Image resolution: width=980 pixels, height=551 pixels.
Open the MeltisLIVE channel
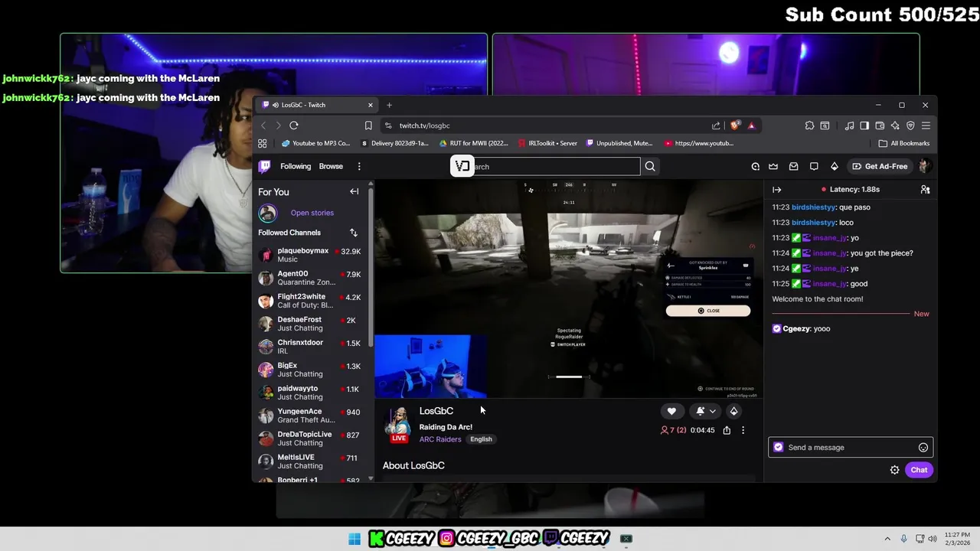coord(310,461)
